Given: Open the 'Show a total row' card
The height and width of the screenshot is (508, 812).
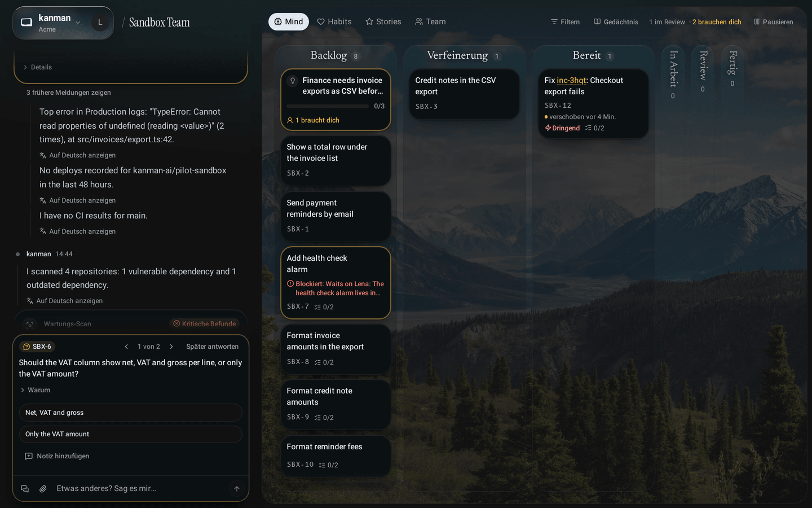Looking at the screenshot, I should coord(336,160).
